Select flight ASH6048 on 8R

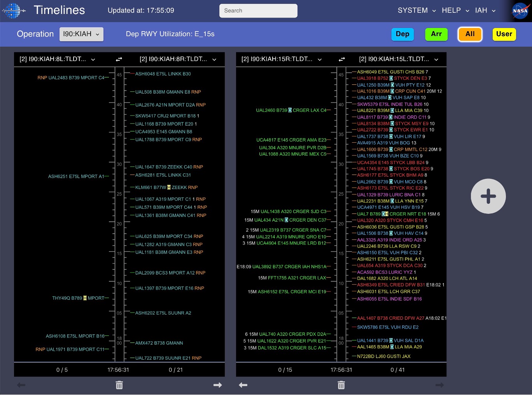(163, 74)
